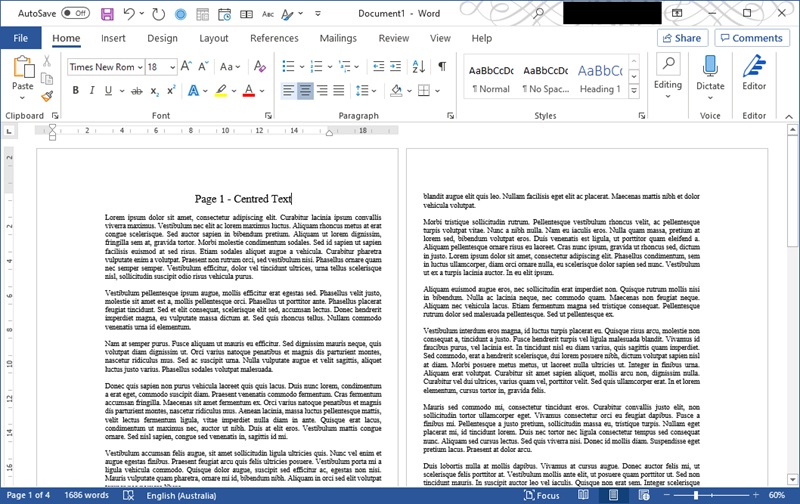Click the Focus mode button
This screenshot has width=800, height=504.
(542, 495)
